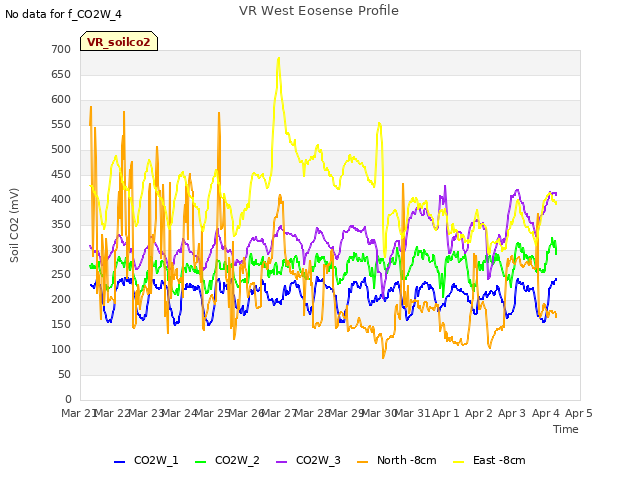Click the Apr 2 x-axis date label

[479, 413]
